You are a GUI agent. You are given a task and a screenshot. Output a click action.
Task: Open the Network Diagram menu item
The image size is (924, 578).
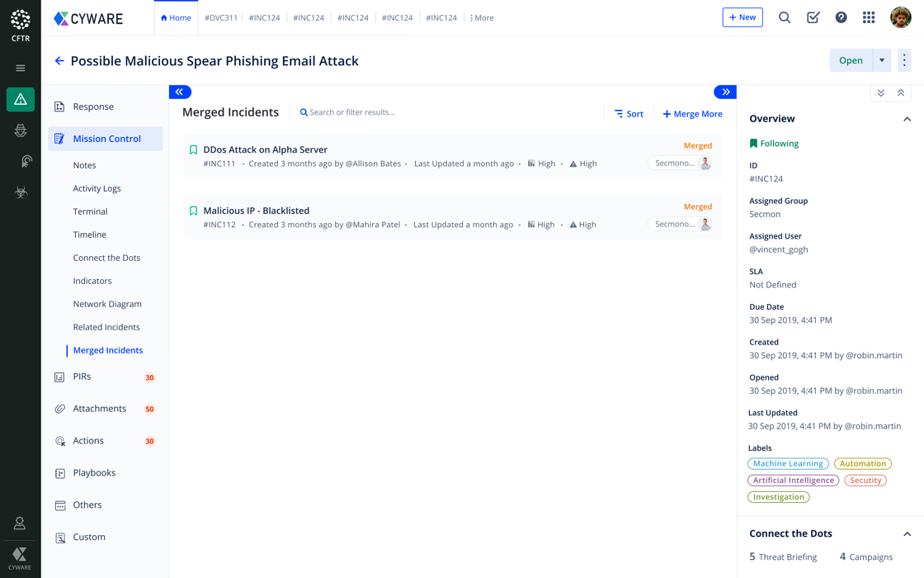(107, 304)
